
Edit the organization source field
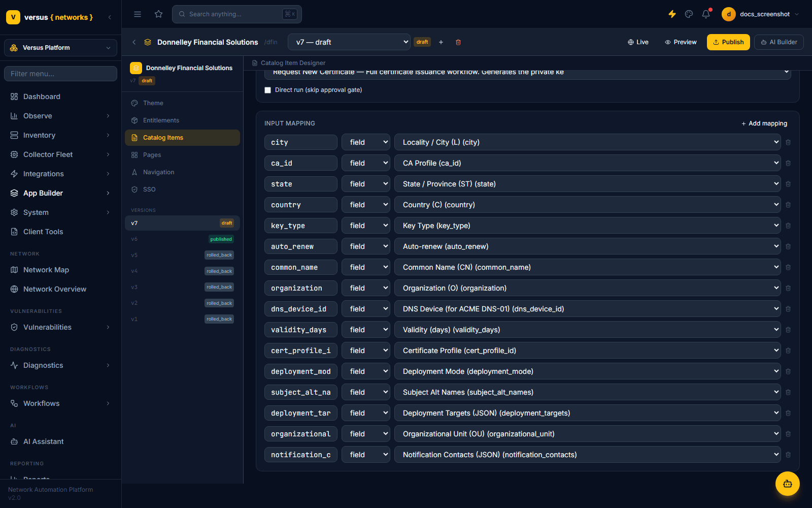coord(301,288)
